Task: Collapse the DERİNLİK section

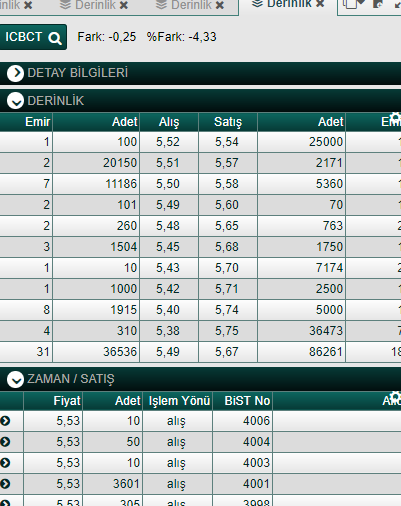Action: click(x=15, y=101)
